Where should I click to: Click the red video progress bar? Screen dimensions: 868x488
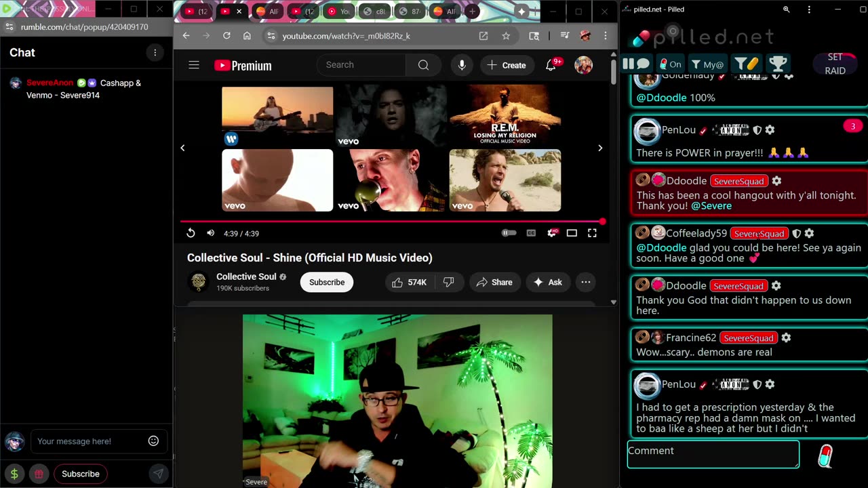pyautogui.click(x=391, y=222)
